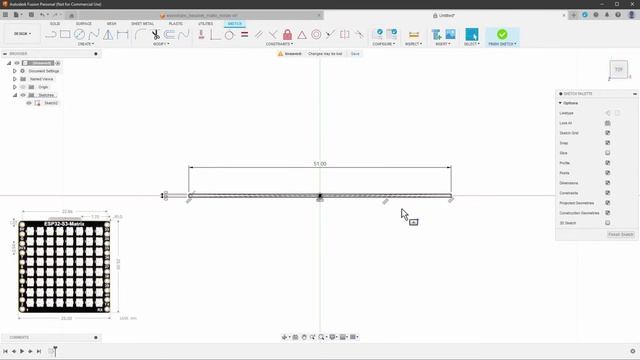Click the Save button in warning bar

[x=355, y=54]
